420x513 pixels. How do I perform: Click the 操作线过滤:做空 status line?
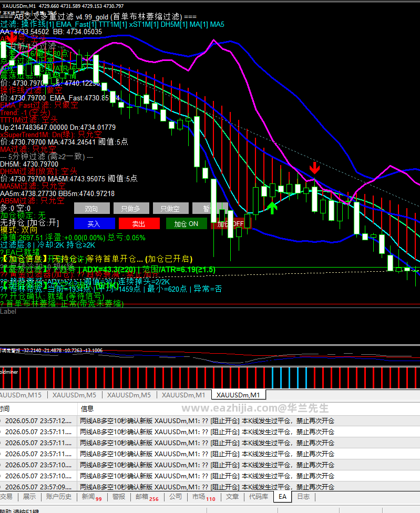click(x=32, y=90)
